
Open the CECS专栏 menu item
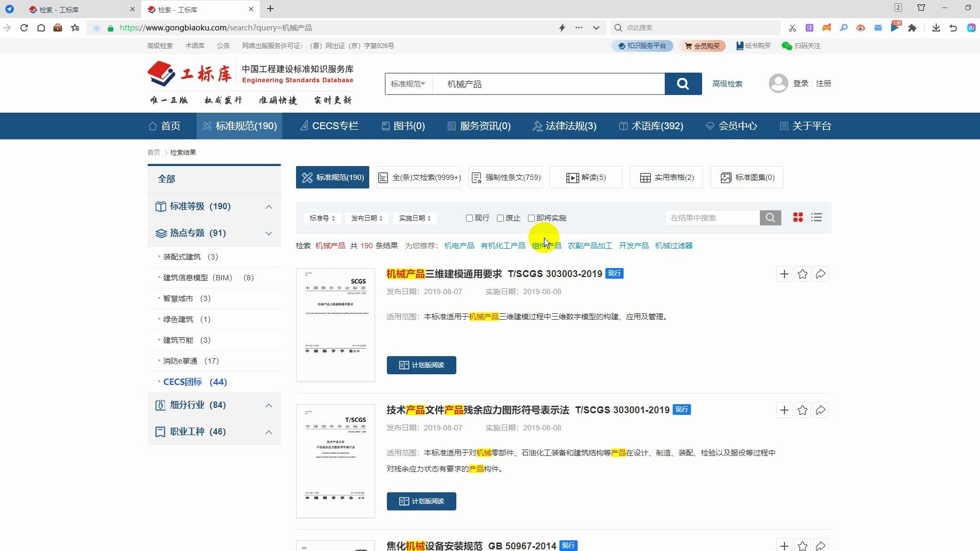coord(329,125)
